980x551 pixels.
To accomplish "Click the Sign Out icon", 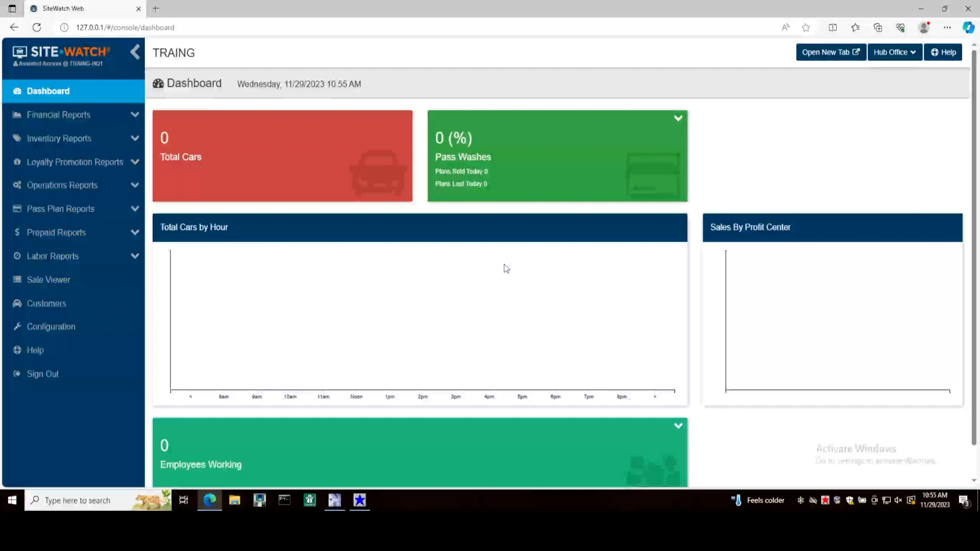I will [x=17, y=373].
